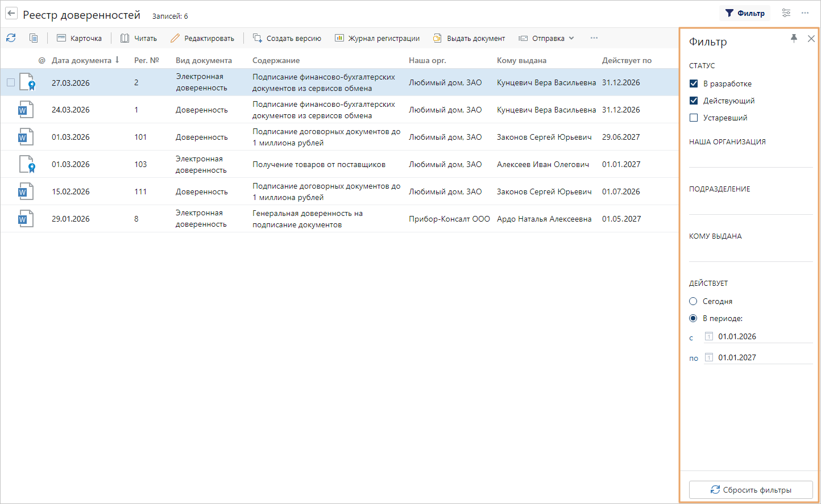Click the back arrow next to Реестр доверенностей
Image resolution: width=821 pixels, height=504 pixels.
pyautogui.click(x=11, y=14)
